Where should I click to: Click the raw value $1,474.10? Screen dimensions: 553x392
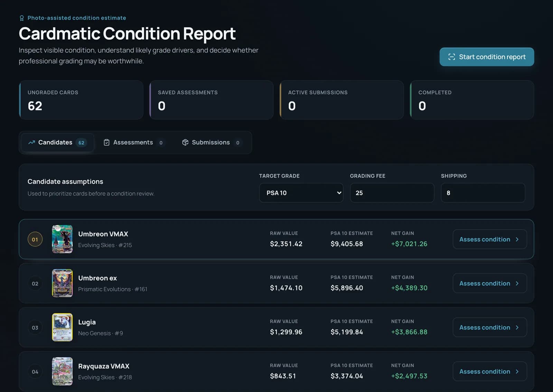(286, 288)
